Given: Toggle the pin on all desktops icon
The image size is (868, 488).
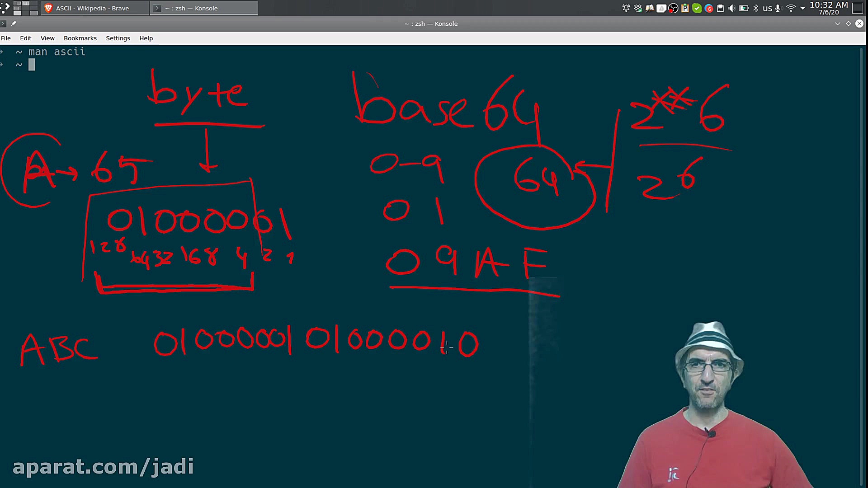Looking at the screenshot, I should click(14, 23).
